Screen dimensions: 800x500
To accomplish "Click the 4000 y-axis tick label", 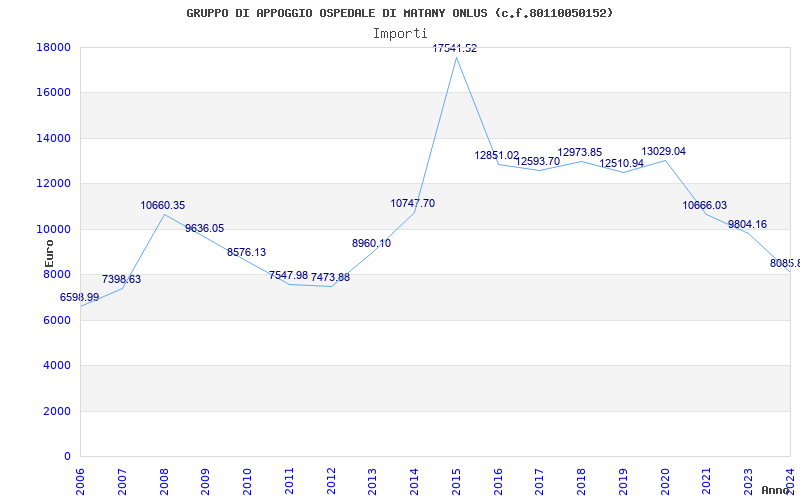I will tap(57, 366).
